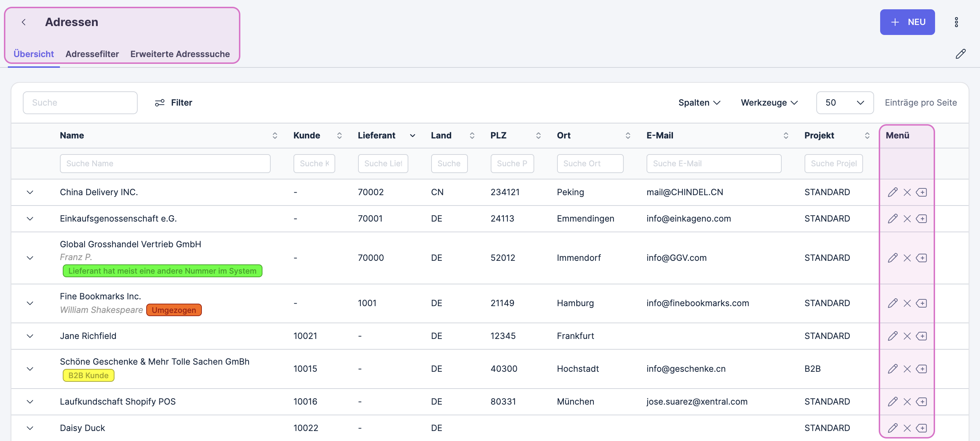Edit the Fine Bookmarks Inc. address
The width and height of the screenshot is (980, 441).
click(893, 303)
